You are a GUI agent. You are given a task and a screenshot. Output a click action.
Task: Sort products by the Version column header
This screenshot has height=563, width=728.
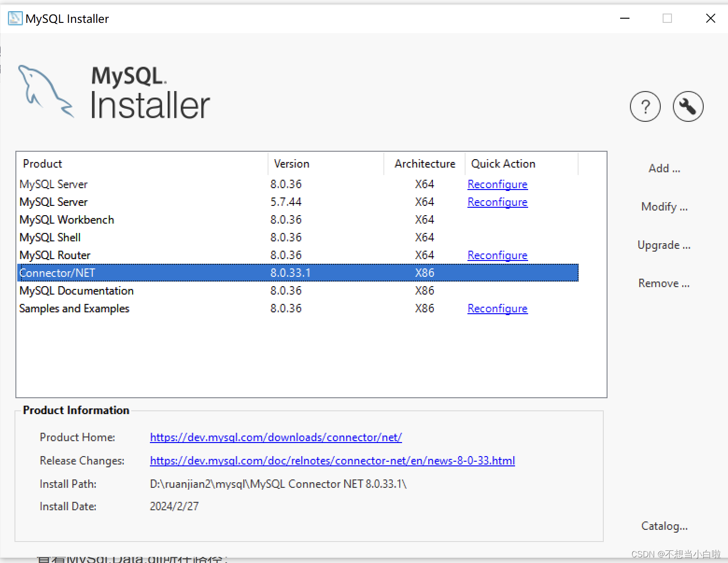click(291, 163)
